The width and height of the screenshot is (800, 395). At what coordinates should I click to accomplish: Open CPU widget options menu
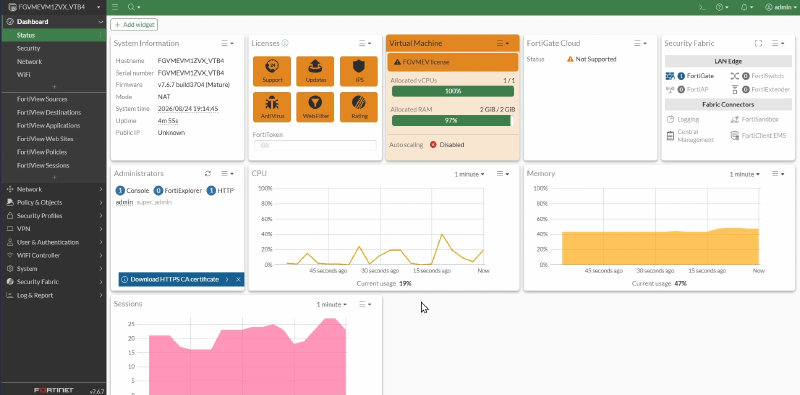[503, 174]
